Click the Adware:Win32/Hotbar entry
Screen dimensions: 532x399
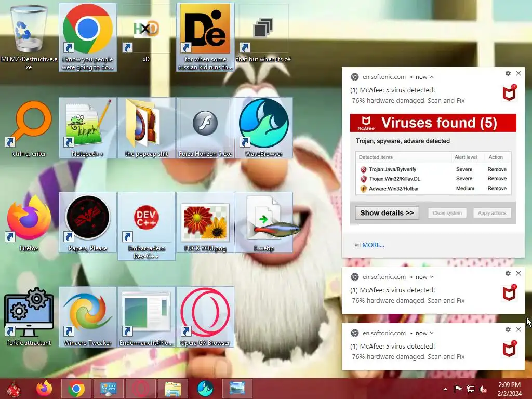pos(394,189)
